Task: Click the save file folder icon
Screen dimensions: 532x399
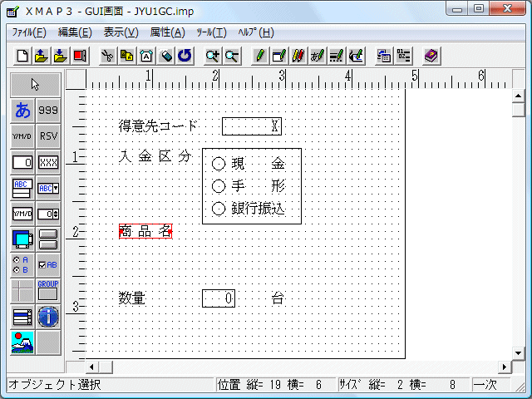Action: click(x=61, y=56)
